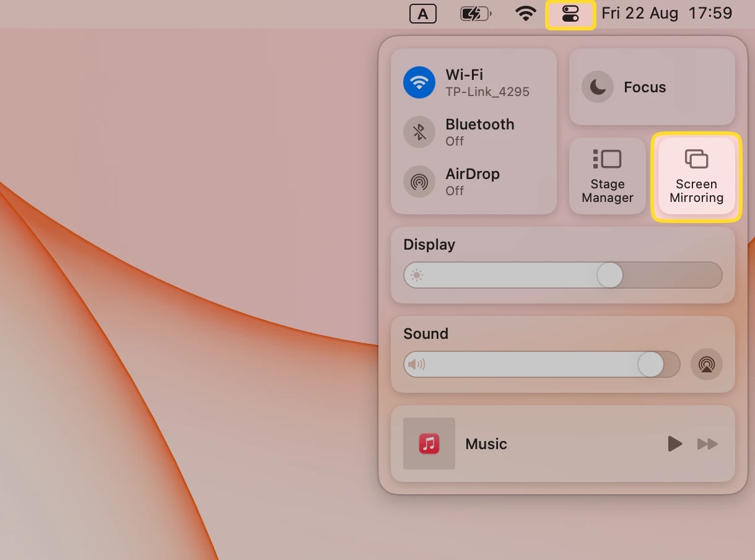Screen dimensions: 755x560
Task: Click the Bluetooth icon
Action: (419, 132)
